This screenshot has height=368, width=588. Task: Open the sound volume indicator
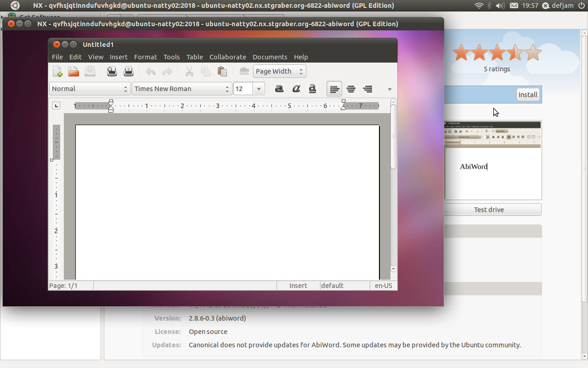pyautogui.click(x=500, y=6)
